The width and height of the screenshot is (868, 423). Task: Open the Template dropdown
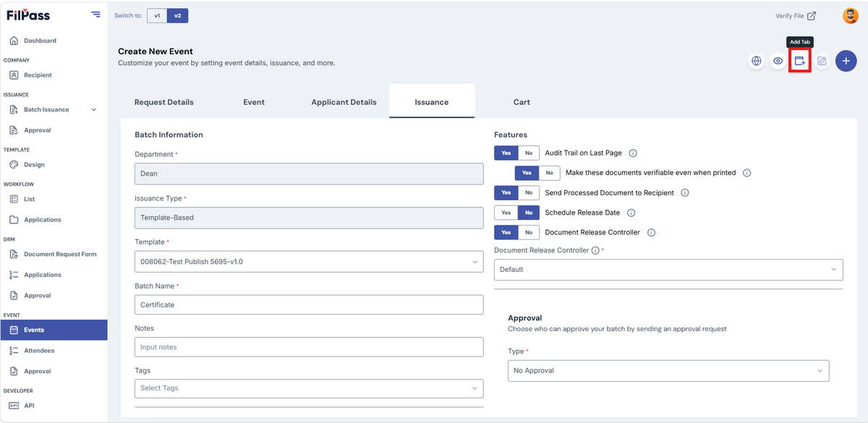pos(309,261)
